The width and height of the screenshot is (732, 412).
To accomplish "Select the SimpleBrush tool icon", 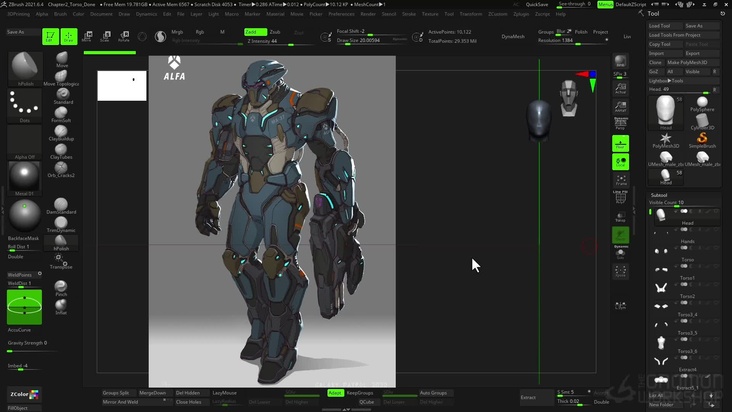I will pos(701,140).
